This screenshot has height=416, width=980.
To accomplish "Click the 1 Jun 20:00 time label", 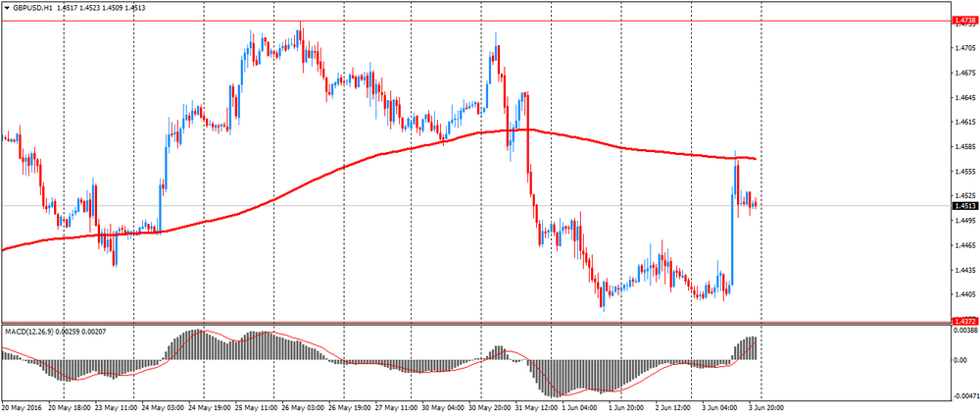I will 625,408.
